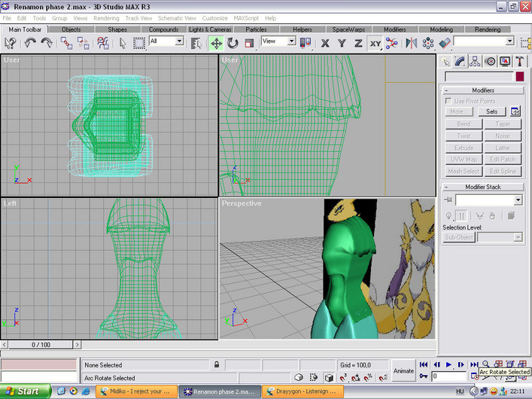Click the Unlink Selection tool
532x399 pixels.
point(83,43)
